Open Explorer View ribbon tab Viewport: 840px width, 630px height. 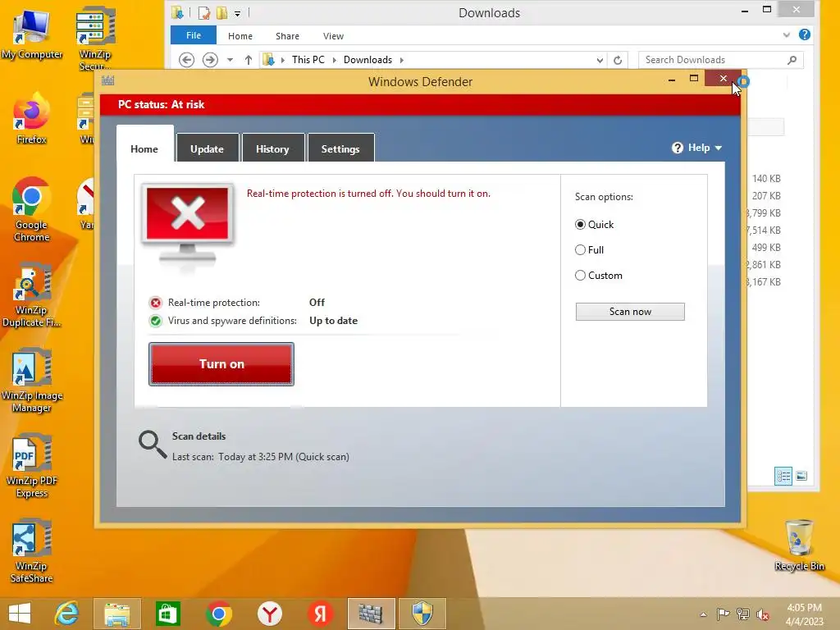click(x=333, y=36)
